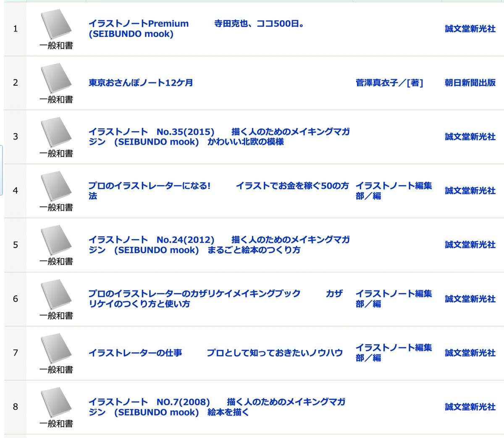504x438 pixels.
Task: Select publisher 朝日新聞出版
Action: click(x=470, y=83)
